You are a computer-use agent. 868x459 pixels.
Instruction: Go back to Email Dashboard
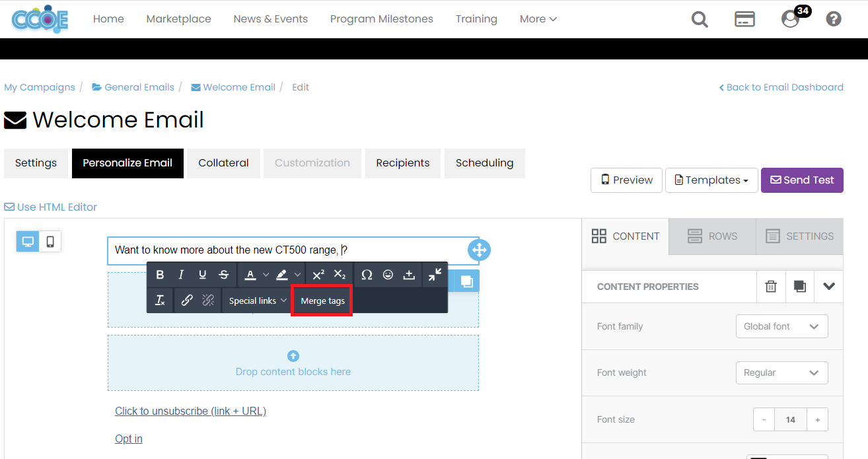[781, 87]
